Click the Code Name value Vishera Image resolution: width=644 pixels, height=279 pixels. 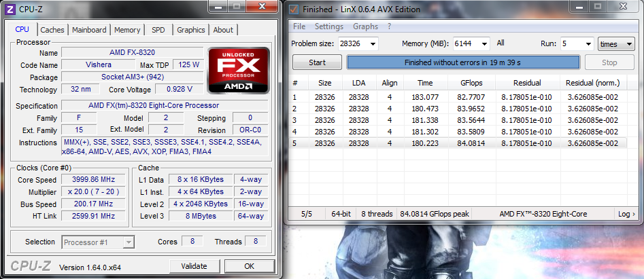click(x=98, y=64)
